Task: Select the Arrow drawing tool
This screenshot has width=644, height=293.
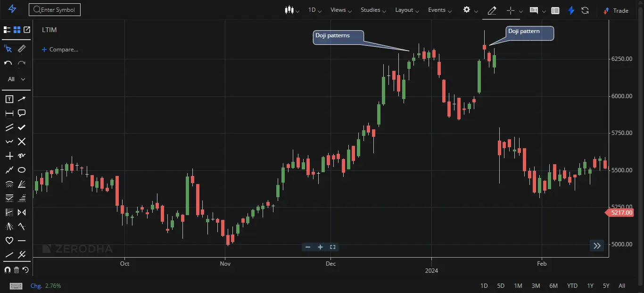Action: 22,99
